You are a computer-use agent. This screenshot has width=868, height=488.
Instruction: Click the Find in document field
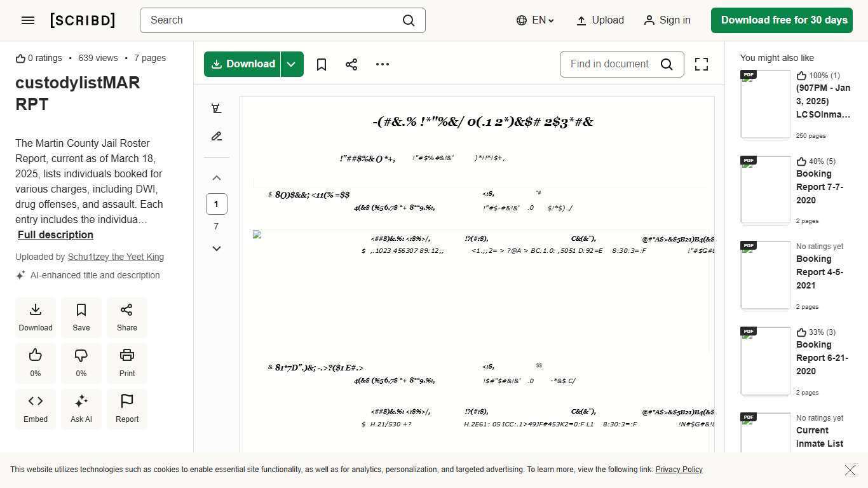coord(610,64)
